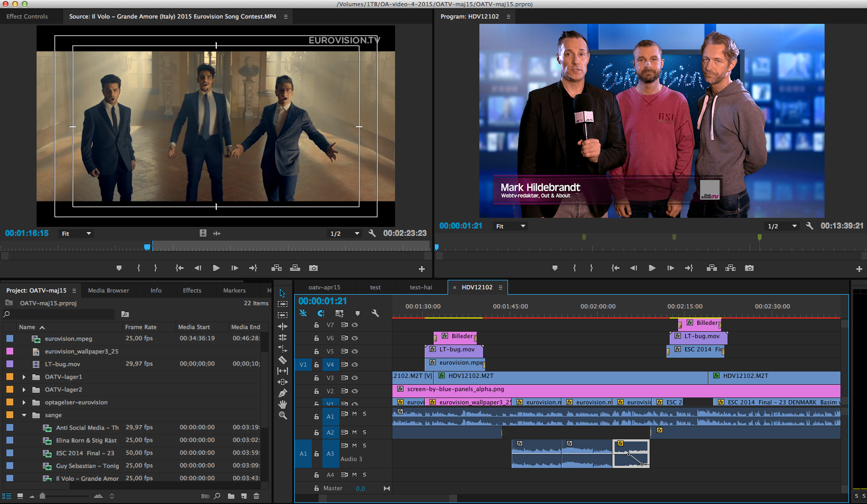The image size is (867, 504).
Task: Toggle V3 track visibility eye
Action: click(355, 378)
